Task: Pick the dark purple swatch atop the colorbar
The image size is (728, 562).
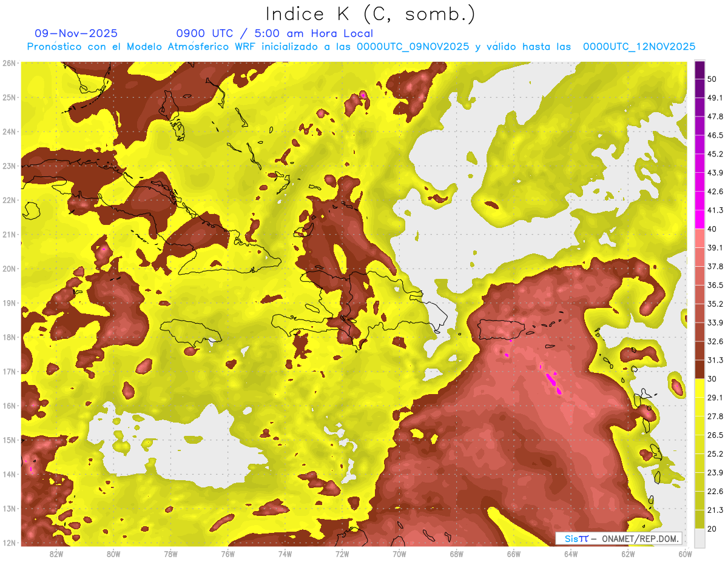Action: click(699, 70)
